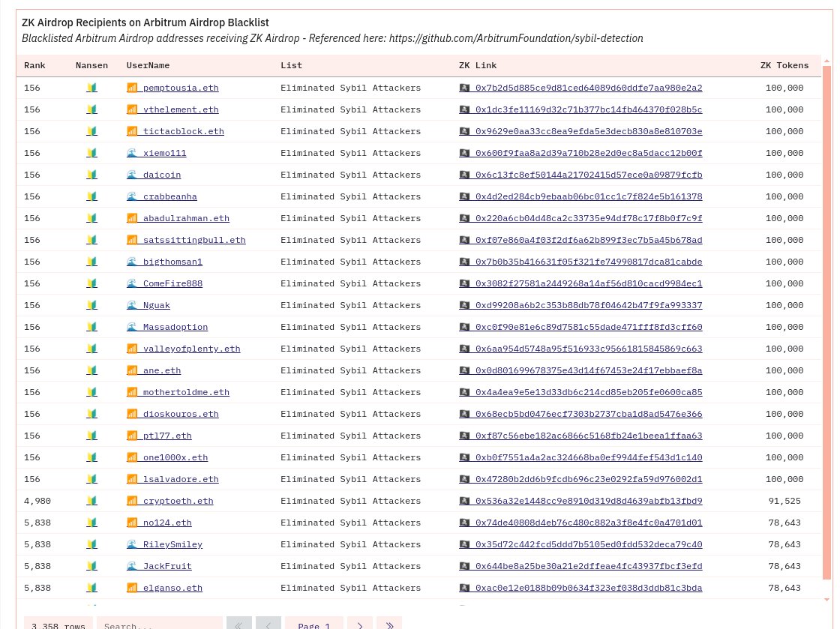The image size is (840, 629).
Task: Open Nansen icon for xiemo111 row
Action: click(92, 153)
